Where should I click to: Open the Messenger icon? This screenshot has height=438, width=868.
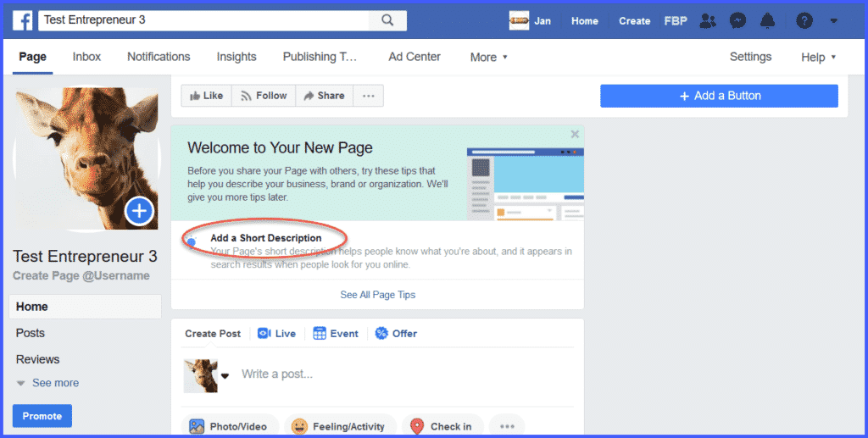point(737,21)
